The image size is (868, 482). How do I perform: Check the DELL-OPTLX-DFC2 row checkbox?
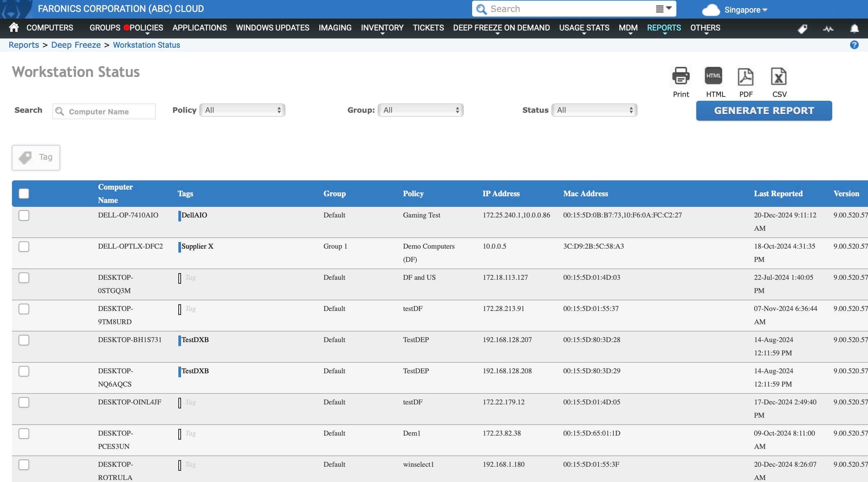tap(24, 247)
